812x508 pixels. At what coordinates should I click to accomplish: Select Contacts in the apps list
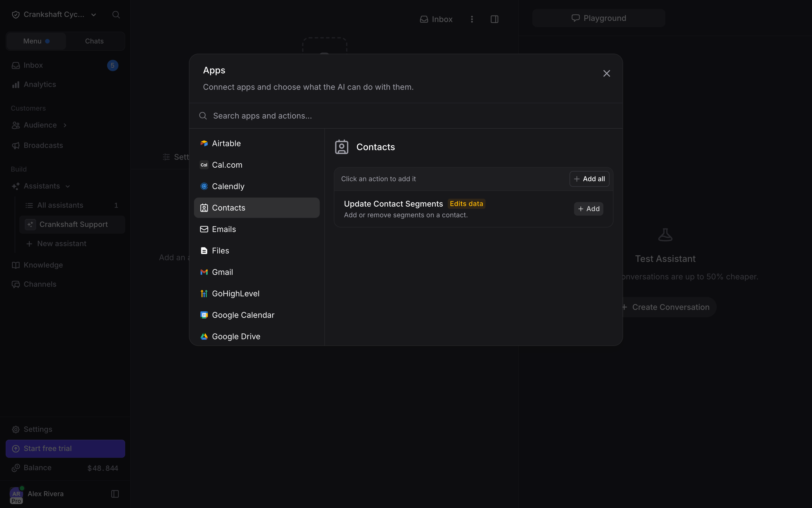coord(257,208)
